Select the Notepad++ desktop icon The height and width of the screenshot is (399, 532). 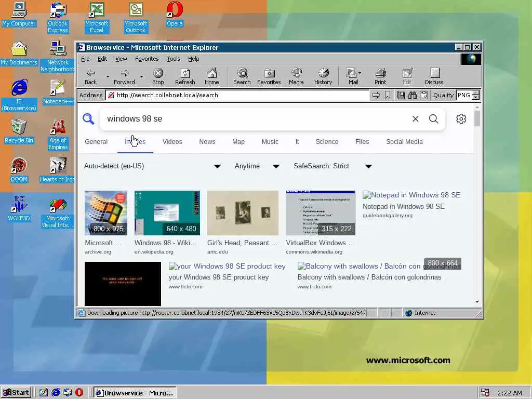58,92
